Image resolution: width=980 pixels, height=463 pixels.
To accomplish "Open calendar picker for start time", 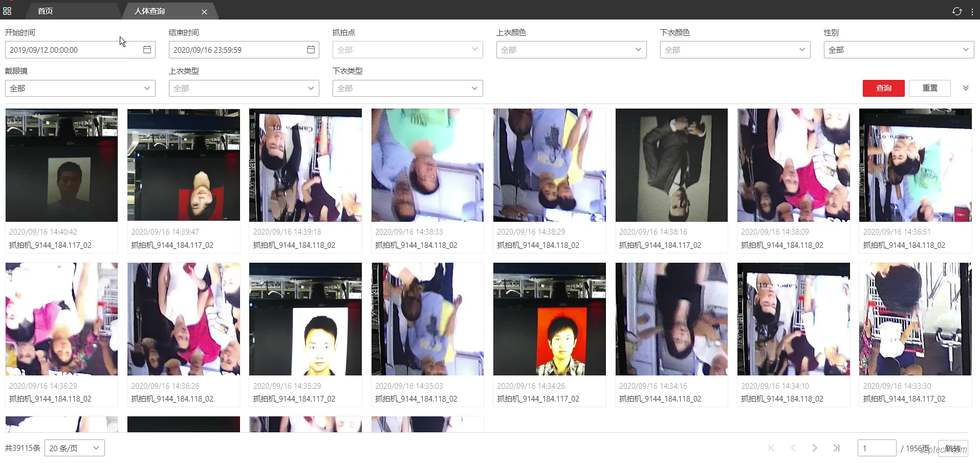I will point(147,50).
